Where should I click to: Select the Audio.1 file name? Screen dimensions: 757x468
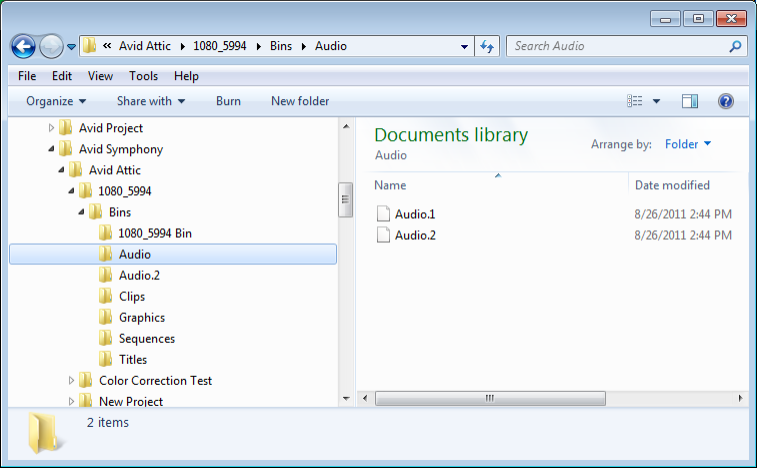tap(415, 214)
